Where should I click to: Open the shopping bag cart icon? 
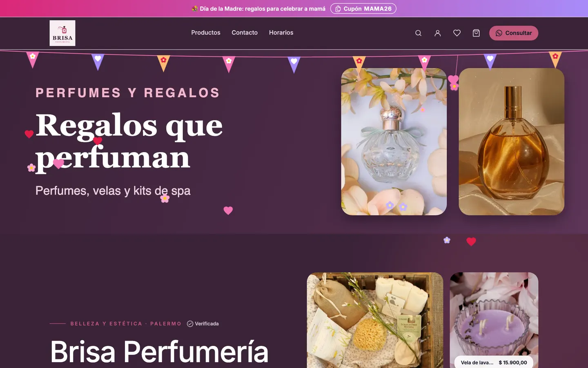(476, 33)
